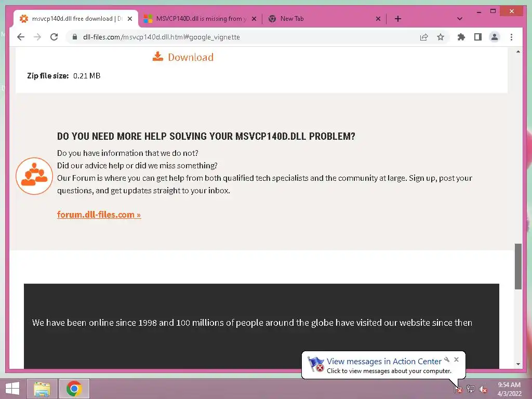Bookmark this page with the star icon
Viewport: 532px width, 399px height.
pos(441,37)
